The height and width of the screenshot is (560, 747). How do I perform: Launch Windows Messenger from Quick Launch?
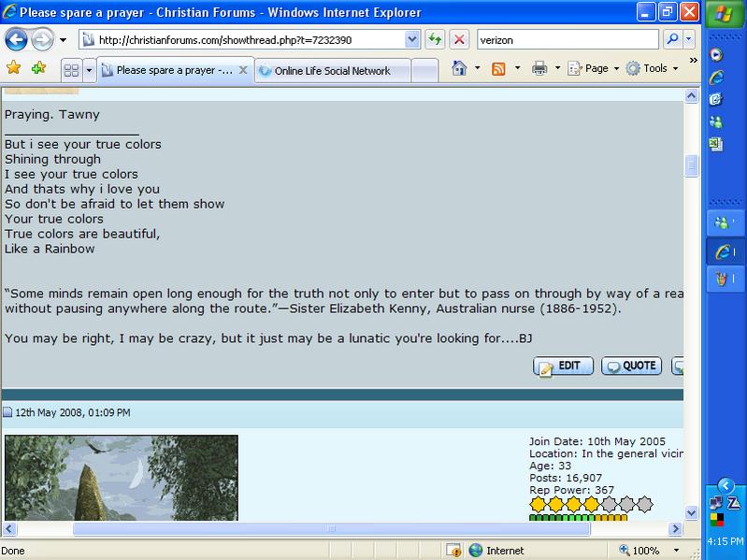716,122
